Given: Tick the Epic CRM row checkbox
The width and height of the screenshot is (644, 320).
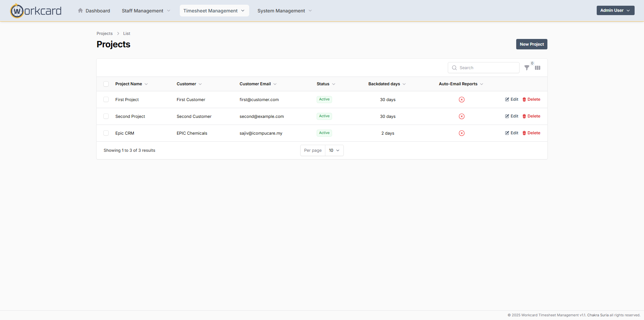Looking at the screenshot, I should pyautogui.click(x=106, y=133).
